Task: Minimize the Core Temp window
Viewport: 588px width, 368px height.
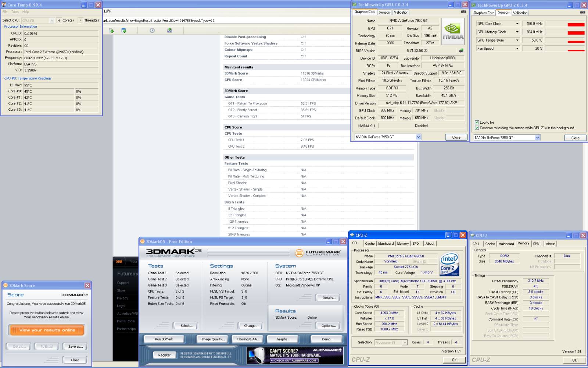Action: (x=84, y=5)
